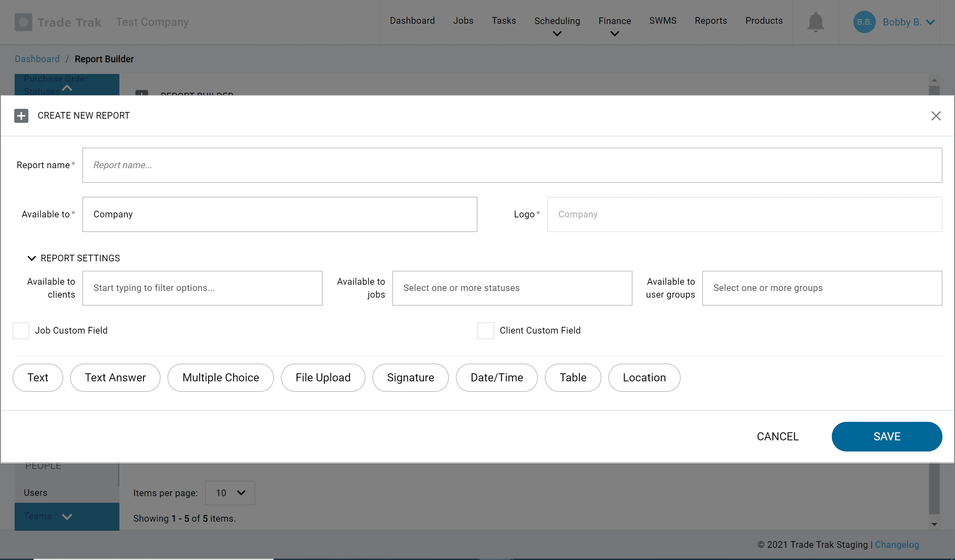Add a Table field to the report

[573, 378]
